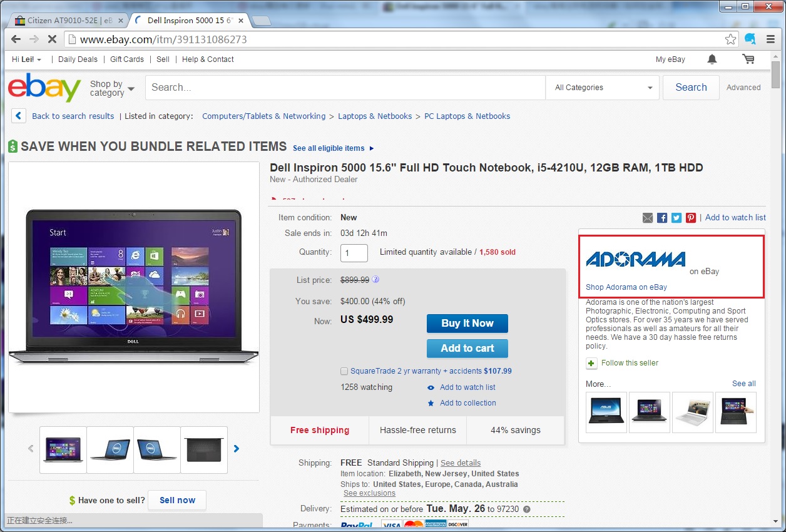The height and width of the screenshot is (532, 786).
Task: Check the SquareTrade 2 yr warranty box
Action: click(x=344, y=371)
